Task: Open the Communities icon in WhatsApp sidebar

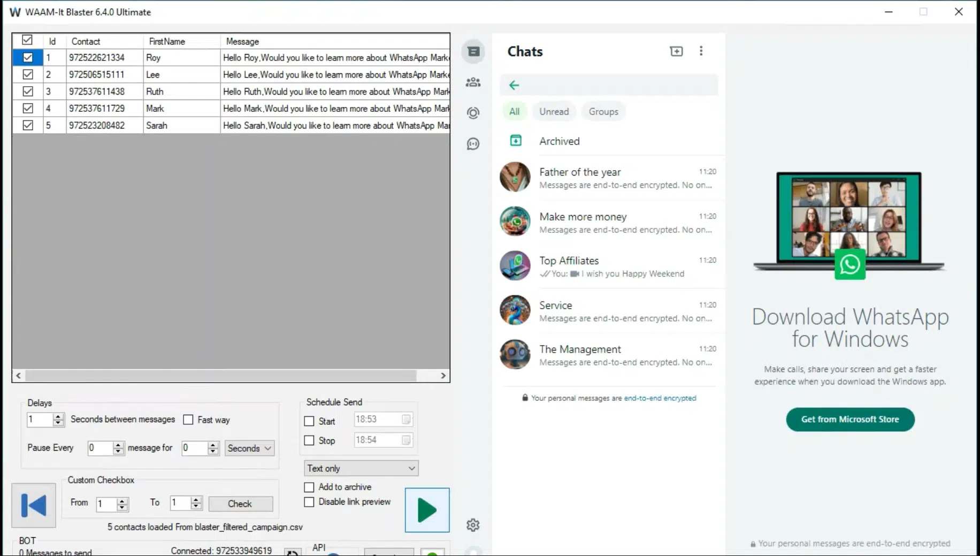Action: click(473, 82)
